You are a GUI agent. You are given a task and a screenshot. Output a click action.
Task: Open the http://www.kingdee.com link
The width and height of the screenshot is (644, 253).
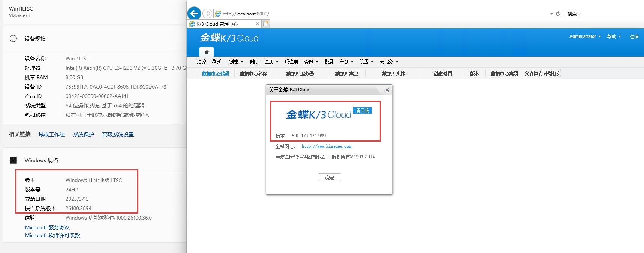[326, 146]
